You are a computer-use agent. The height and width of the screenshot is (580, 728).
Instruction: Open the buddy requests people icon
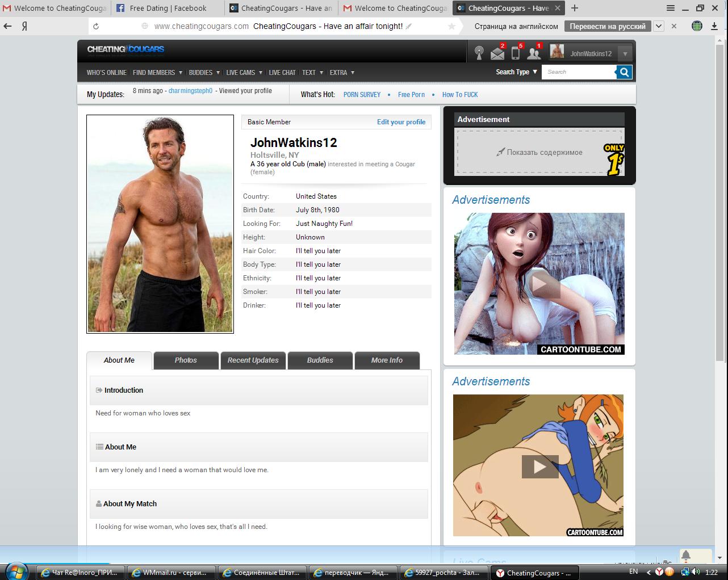pyautogui.click(x=534, y=53)
